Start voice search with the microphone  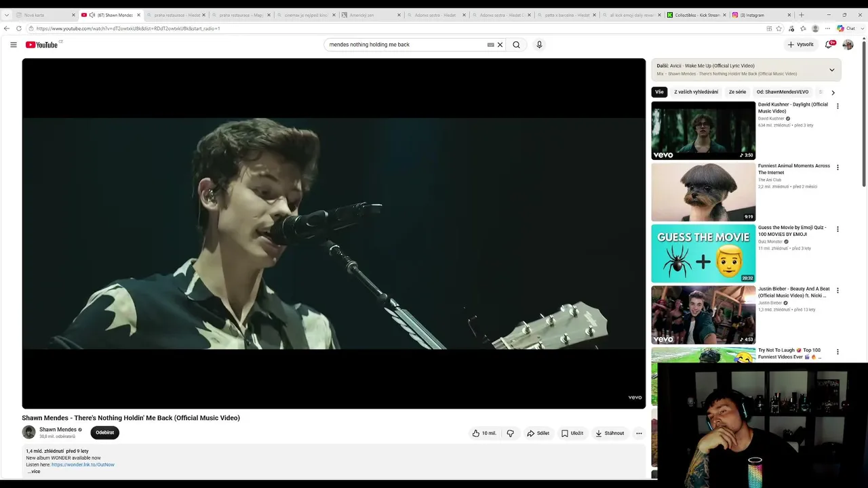539,45
